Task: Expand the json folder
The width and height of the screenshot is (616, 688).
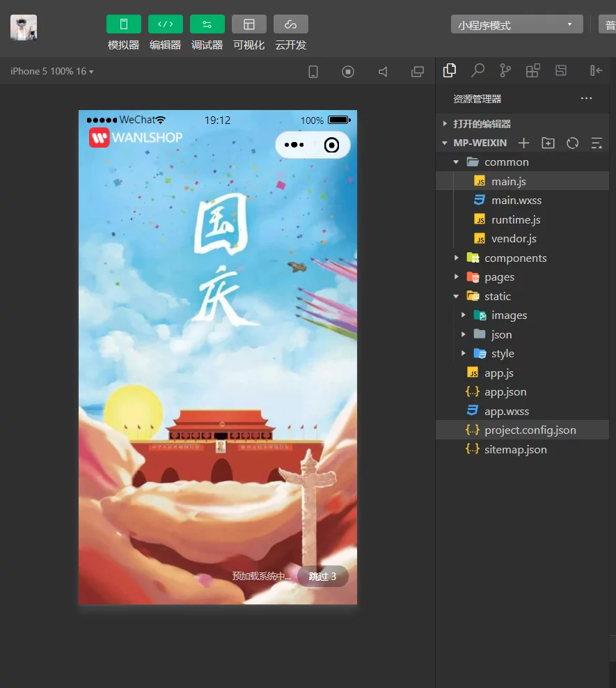Action: pyautogui.click(x=523, y=334)
